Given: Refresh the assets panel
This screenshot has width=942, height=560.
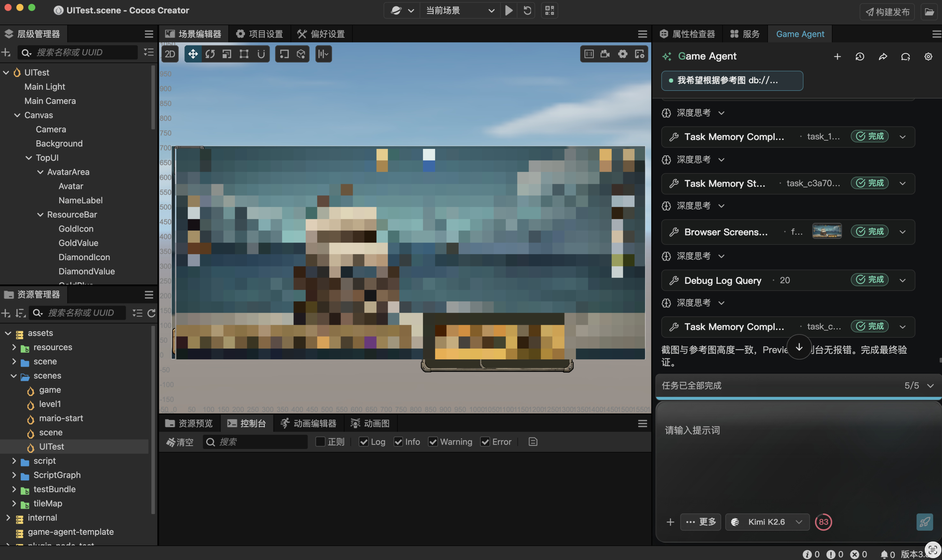Looking at the screenshot, I should tap(151, 313).
